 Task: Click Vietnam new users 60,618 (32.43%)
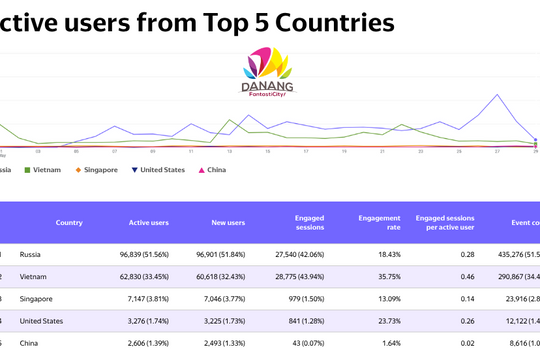[221, 277]
